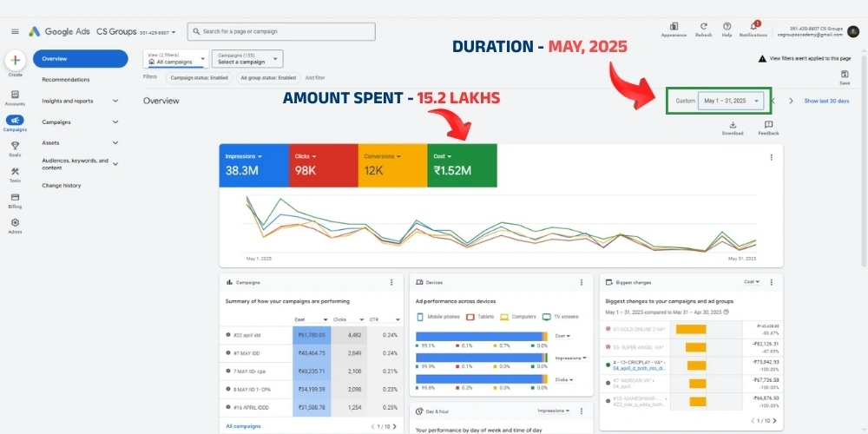Click the Refresh icon in header
Image resolution: width=868 pixels, height=434 pixels.
pyautogui.click(x=703, y=27)
